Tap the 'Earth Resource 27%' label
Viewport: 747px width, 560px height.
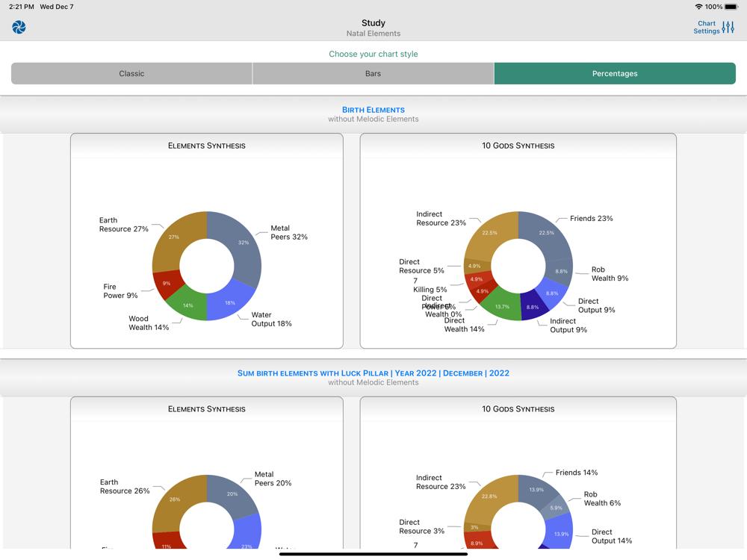pyautogui.click(x=124, y=225)
